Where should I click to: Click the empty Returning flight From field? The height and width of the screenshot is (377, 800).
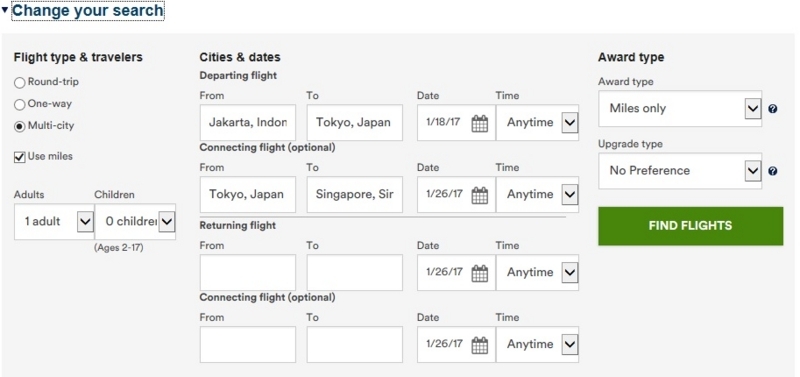coord(247,272)
